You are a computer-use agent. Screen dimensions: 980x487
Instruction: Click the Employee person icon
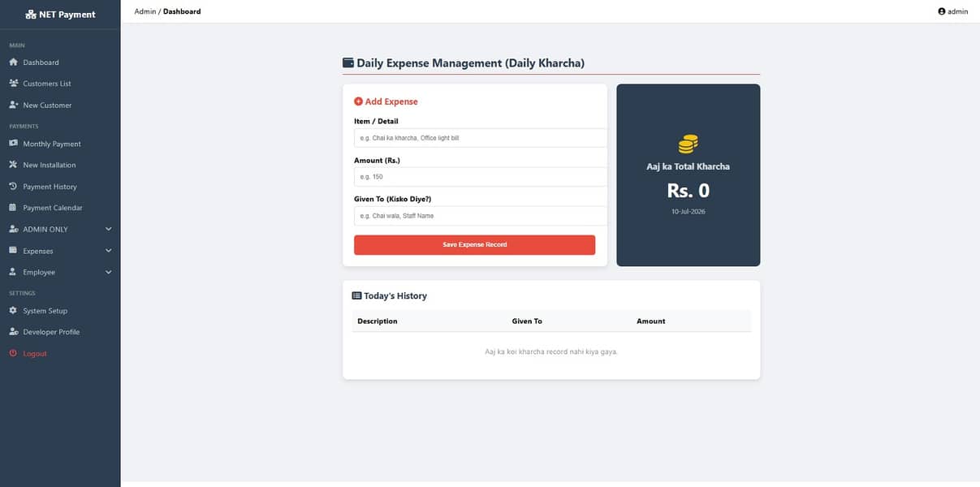(x=13, y=272)
